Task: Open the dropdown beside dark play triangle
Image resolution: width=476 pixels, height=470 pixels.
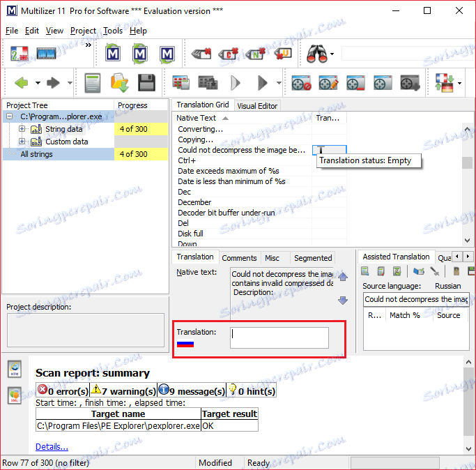Action: tap(279, 83)
